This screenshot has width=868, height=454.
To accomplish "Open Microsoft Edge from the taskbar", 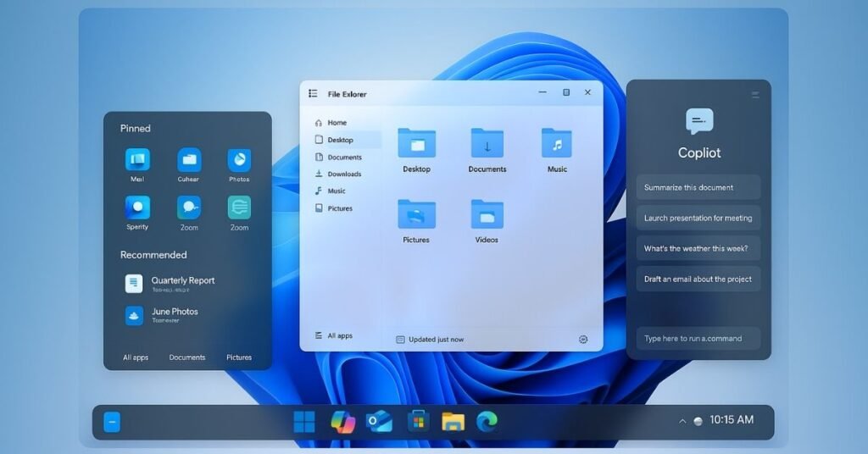I will coord(487,421).
